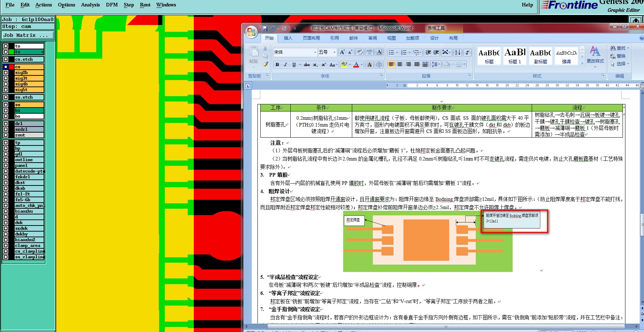Click the Job Matrix button
Viewport: 644px width, 332px height.
click(x=28, y=35)
